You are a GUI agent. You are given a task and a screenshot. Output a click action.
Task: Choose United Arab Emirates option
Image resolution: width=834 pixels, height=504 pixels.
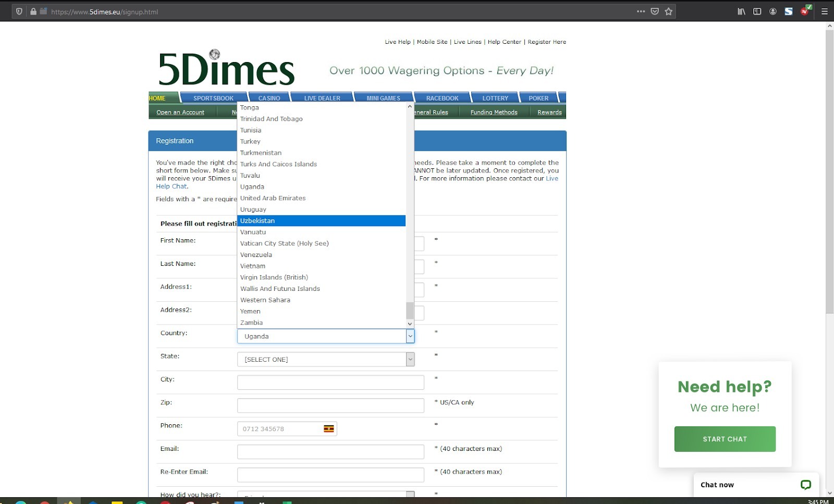tap(321, 198)
